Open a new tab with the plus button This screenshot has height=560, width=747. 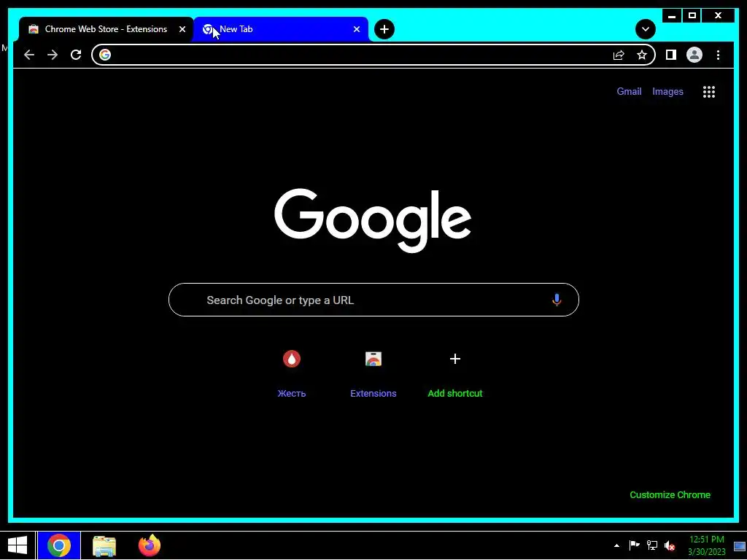[384, 29]
